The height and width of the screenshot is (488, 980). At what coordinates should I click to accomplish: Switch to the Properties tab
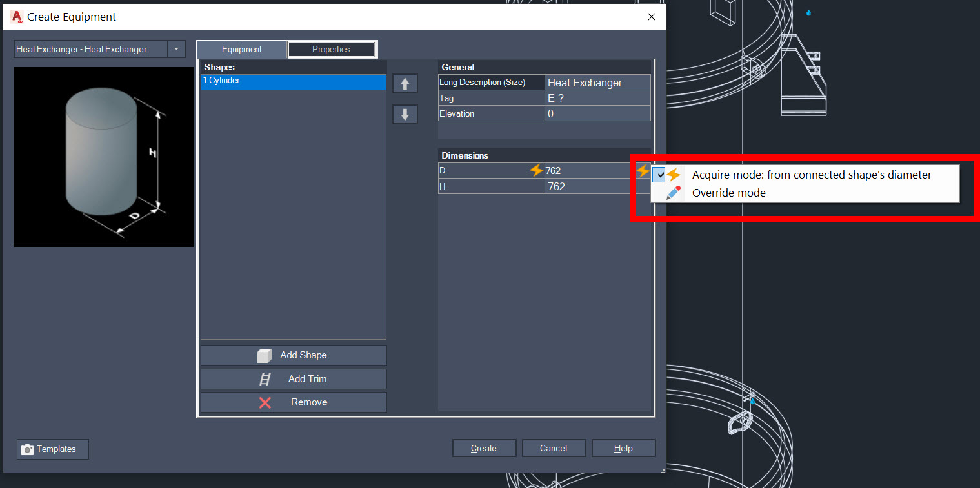(x=332, y=49)
